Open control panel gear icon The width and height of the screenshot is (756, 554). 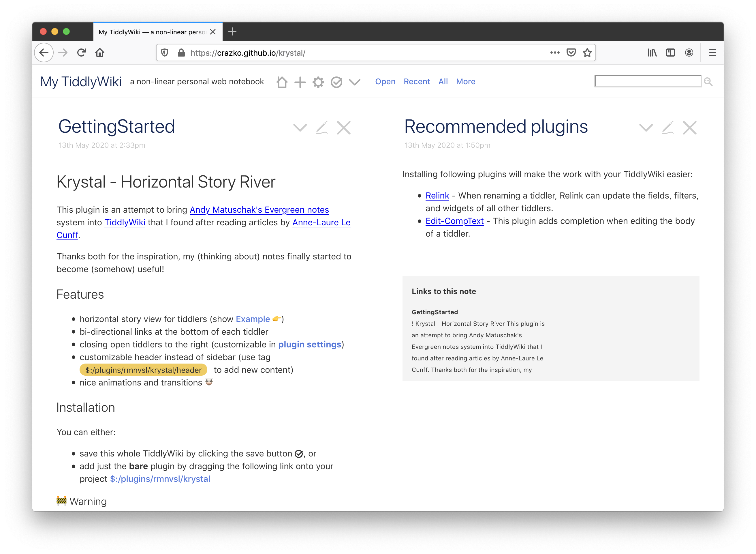[318, 82]
